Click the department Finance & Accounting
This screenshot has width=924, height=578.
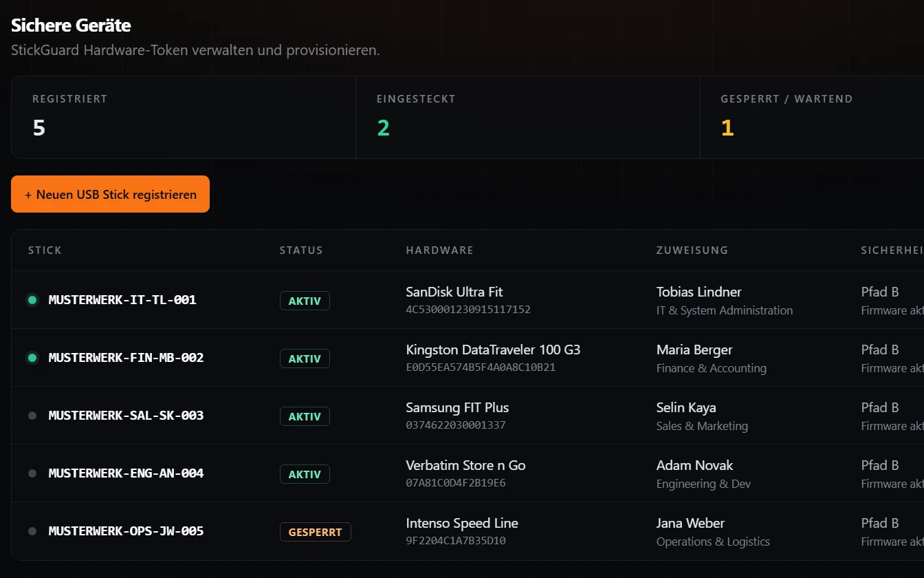coord(711,368)
